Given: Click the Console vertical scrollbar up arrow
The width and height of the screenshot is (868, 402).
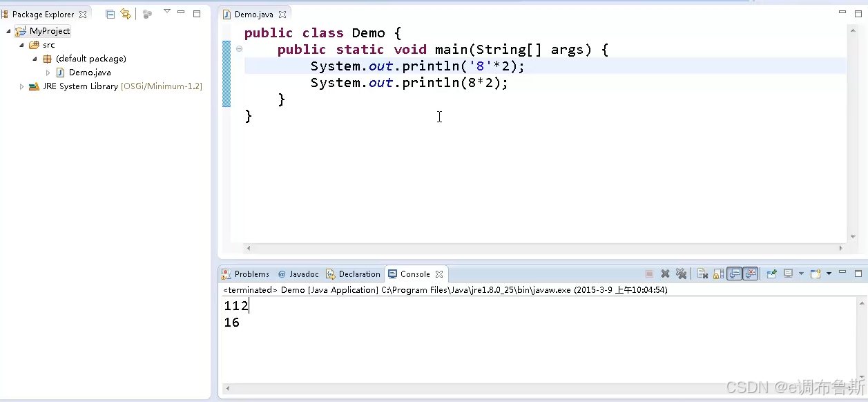Looking at the screenshot, I should (862, 303).
